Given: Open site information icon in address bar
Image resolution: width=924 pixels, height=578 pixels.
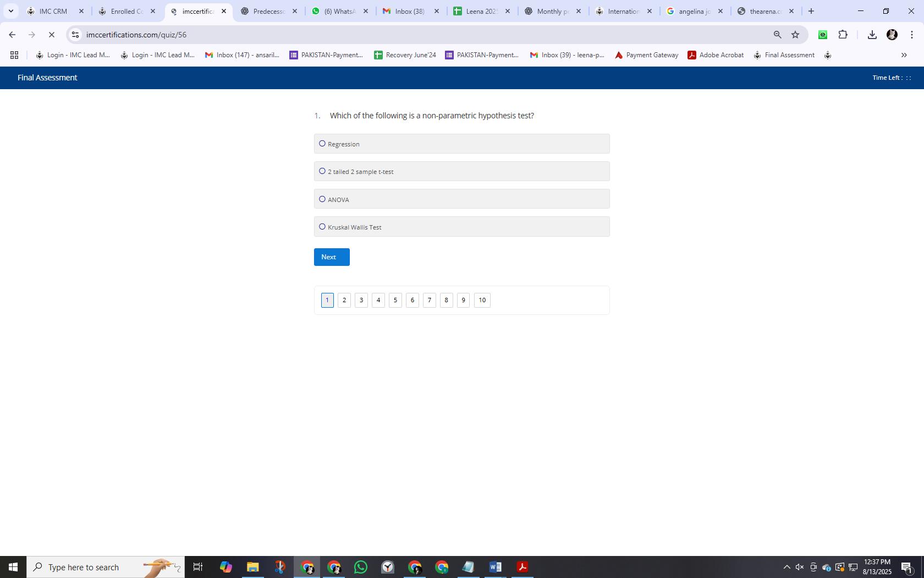Looking at the screenshot, I should (75, 35).
